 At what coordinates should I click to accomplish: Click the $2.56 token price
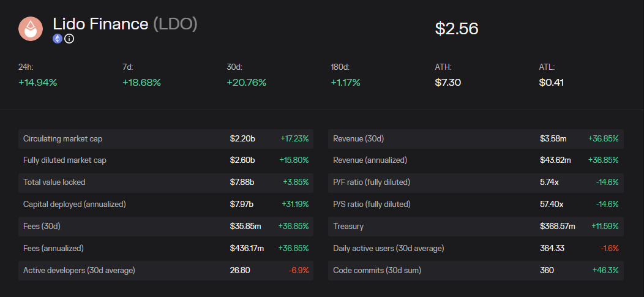(x=456, y=29)
